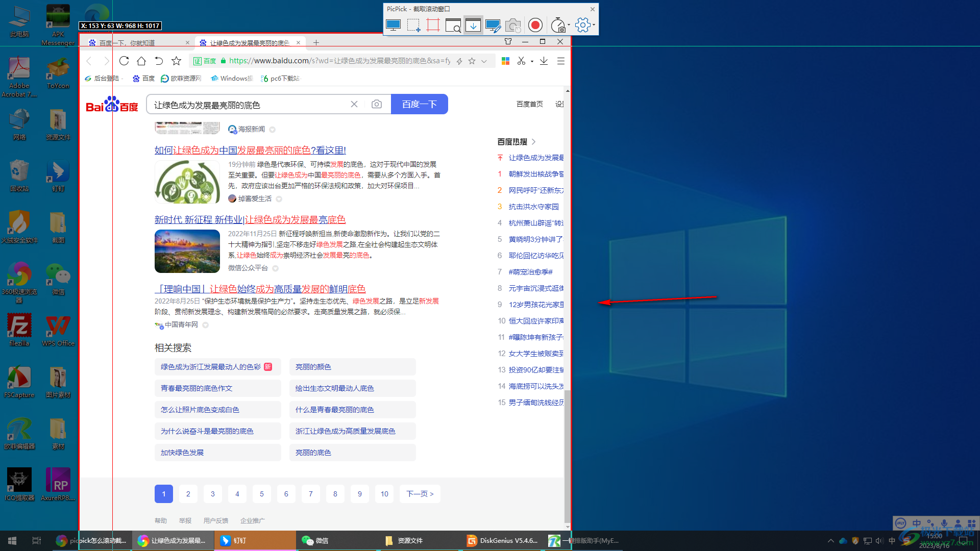Click PicPick delayed capture timer icon
The height and width of the screenshot is (551, 980).
[x=557, y=25]
